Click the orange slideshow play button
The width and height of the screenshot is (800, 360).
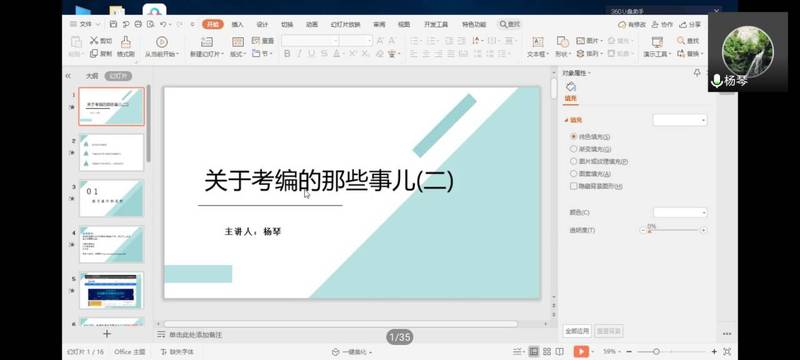[581, 351]
